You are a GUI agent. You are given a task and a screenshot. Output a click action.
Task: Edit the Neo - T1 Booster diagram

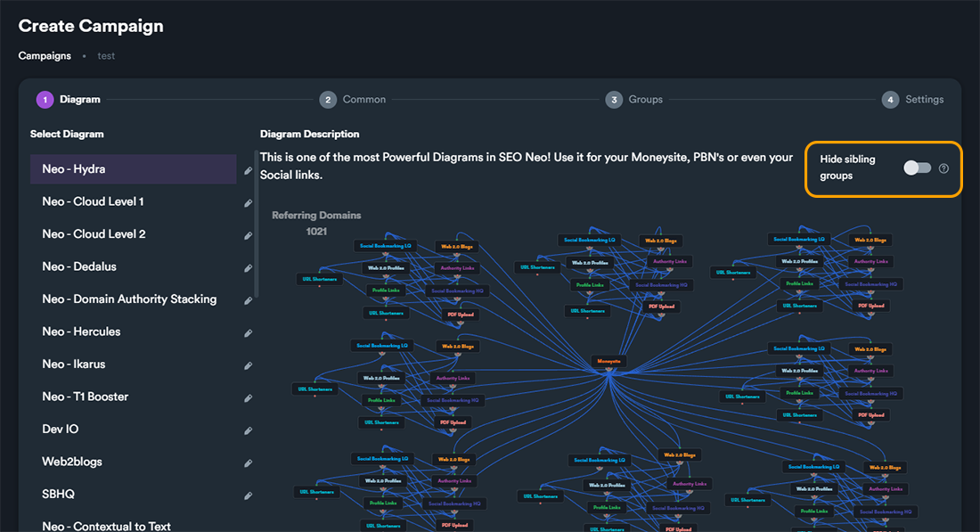pyautogui.click(x=249, y=398)
